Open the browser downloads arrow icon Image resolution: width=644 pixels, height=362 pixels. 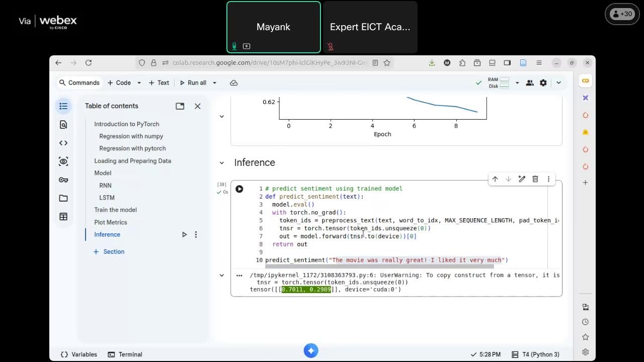point(432,63)
